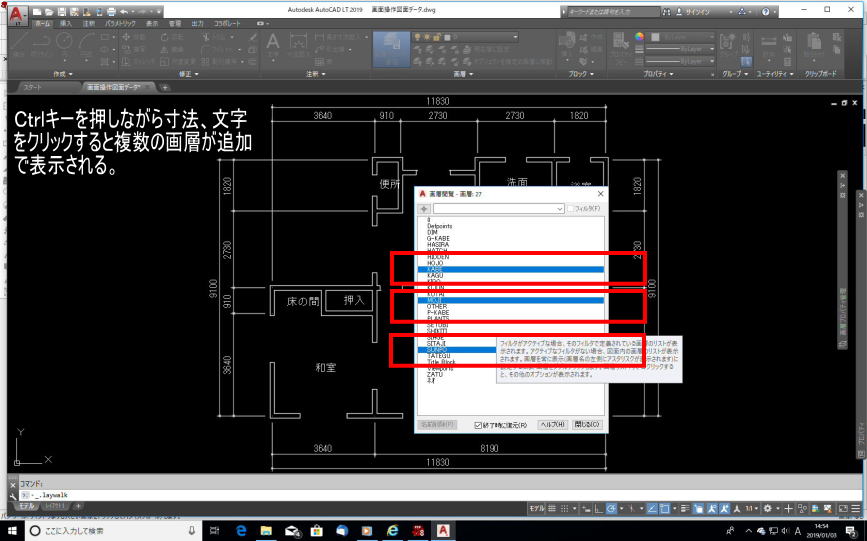Image resolution: width=867 pixels, height=541 pixels.
Task: Click the Match Properties icon in properties panel
Action: click(x=621, y=41)
